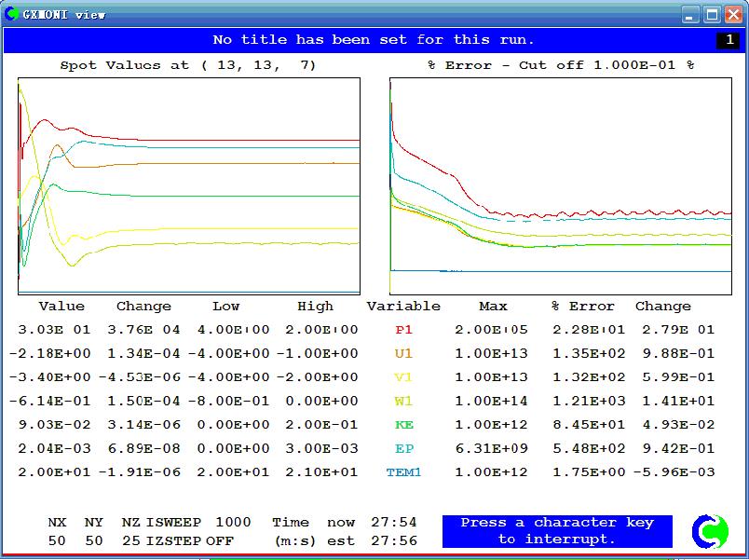
Task: Click the green-blue logo icon at bottom right
Action: pos(710,531)
